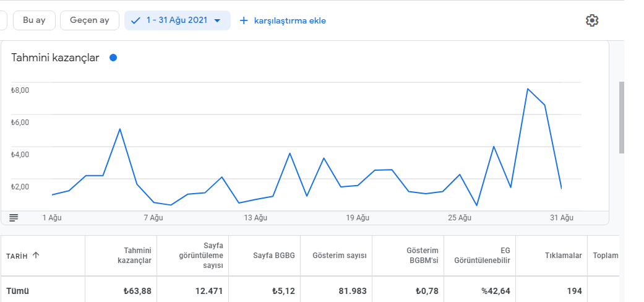Select the Tümü totals row label
This screenshot has width=644, height=302.
click(18, 291)
